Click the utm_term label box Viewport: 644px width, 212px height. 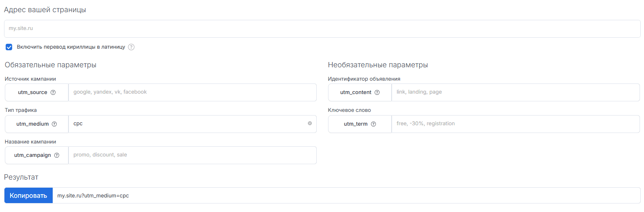[x=360, y=124]
